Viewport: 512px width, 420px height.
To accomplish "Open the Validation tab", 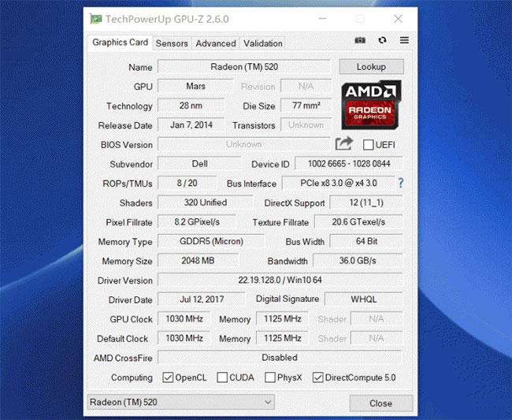I will (x=263, y=43).
